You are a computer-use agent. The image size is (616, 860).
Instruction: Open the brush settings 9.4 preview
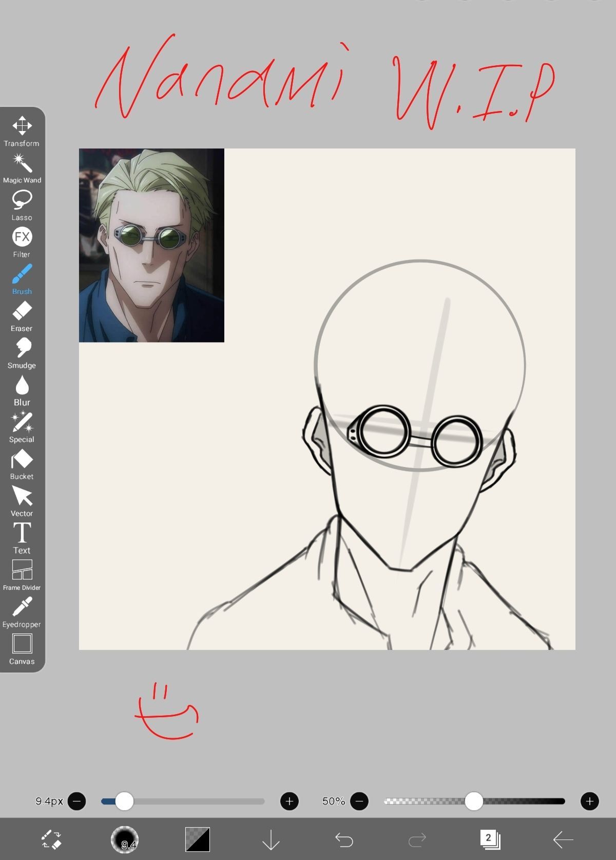tap(124, 839)
